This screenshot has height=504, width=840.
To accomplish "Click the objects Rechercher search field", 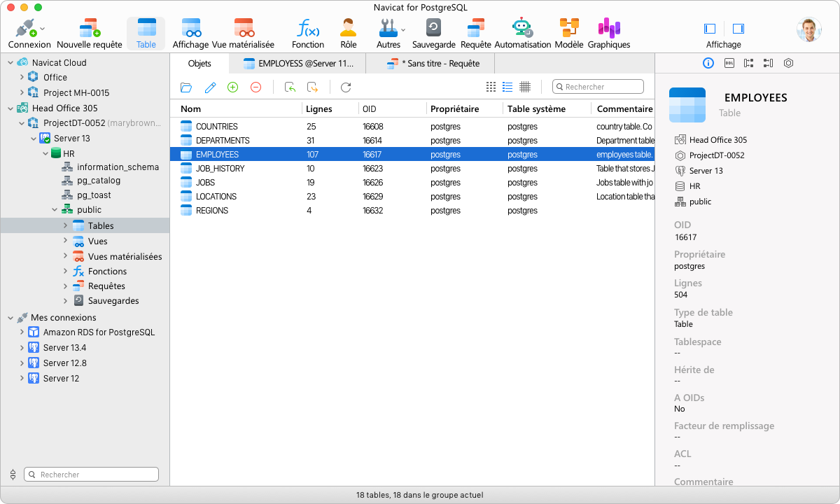I will click(x=598, y=87).
